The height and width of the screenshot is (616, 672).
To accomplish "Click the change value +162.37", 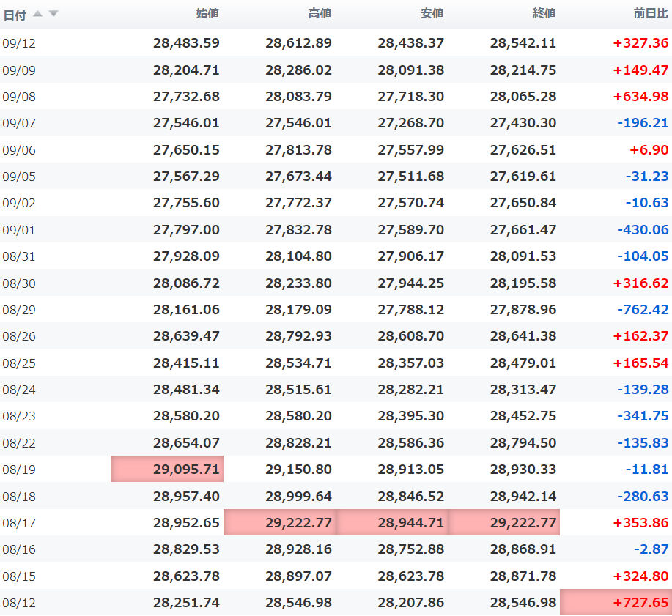I will 640,336.
